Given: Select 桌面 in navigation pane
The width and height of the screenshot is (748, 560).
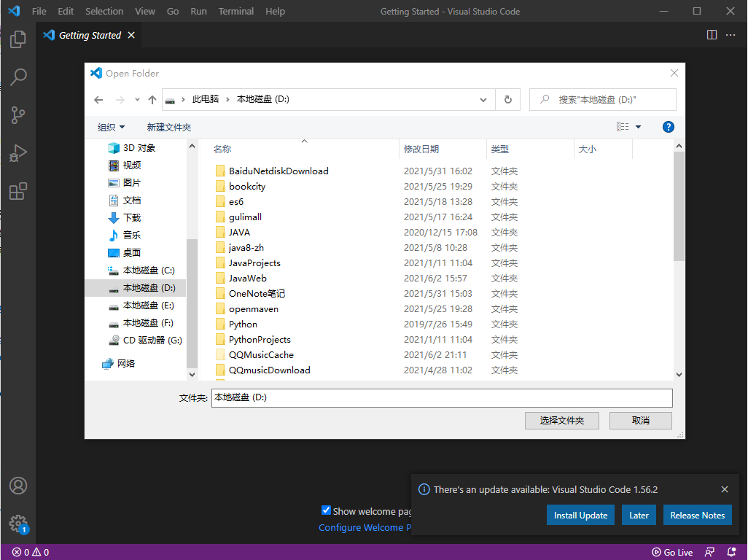Looking at the screenshot, I should tap(125, 253).
